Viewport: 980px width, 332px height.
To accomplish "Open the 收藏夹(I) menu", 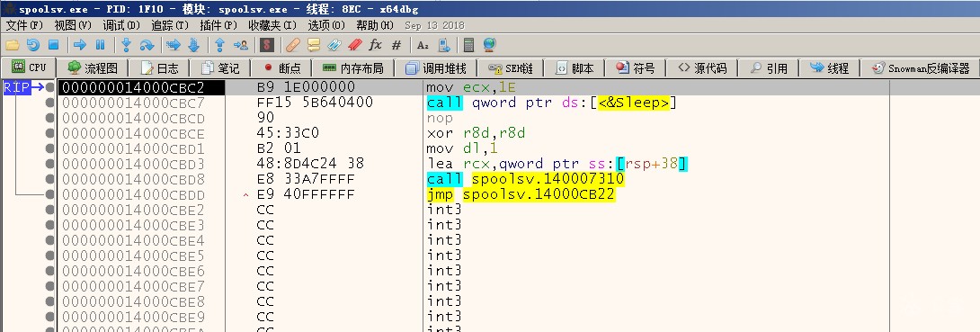I will coord(272,25).
